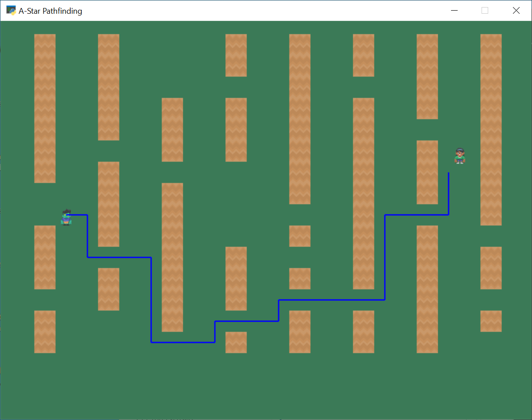This screenshot has width=532, height=420.
Task: Click the maximize window button
Action: pyautogui.click(x=485, y=11)
